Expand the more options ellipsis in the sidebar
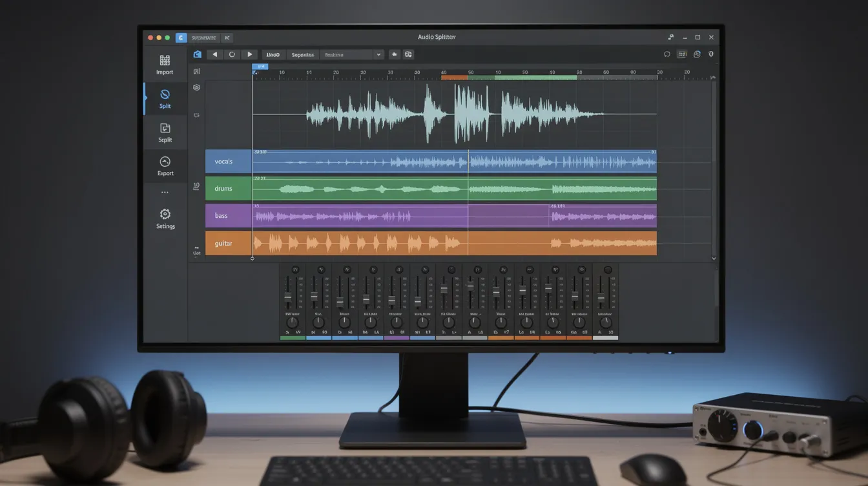 [x=165, y=192]
